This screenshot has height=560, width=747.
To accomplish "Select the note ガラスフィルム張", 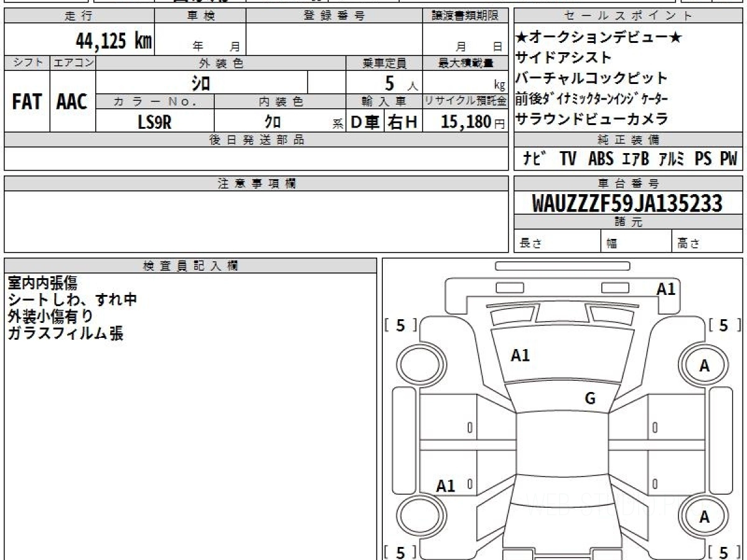I will click(x=65, y=333).
